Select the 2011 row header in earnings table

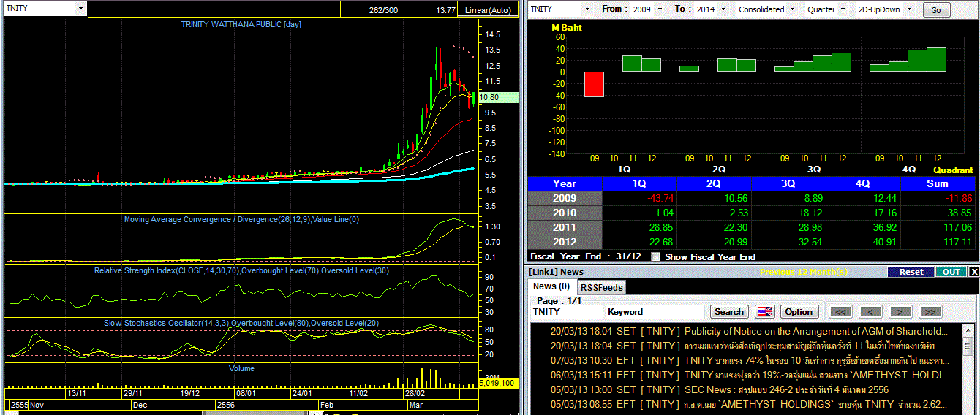pos(565,227)
